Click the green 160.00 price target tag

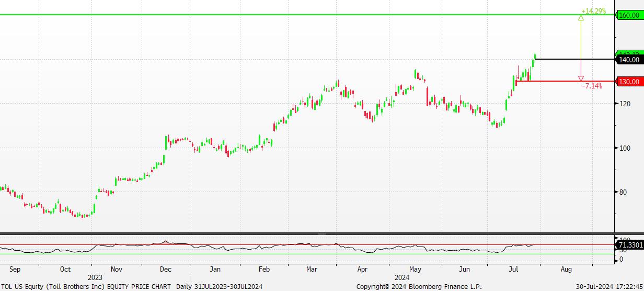point(629,15)
